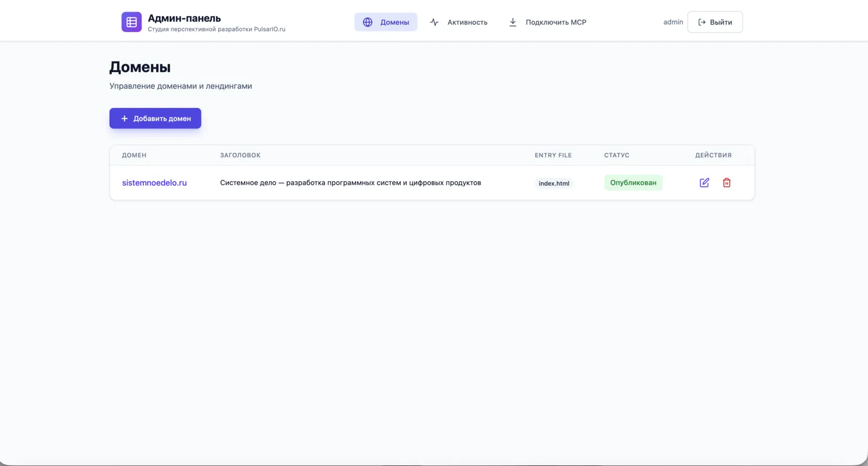The width and height of the screenshot is (868, 466).
Task: Open the Подключить MCP tab
Action: tap(547, 22)
